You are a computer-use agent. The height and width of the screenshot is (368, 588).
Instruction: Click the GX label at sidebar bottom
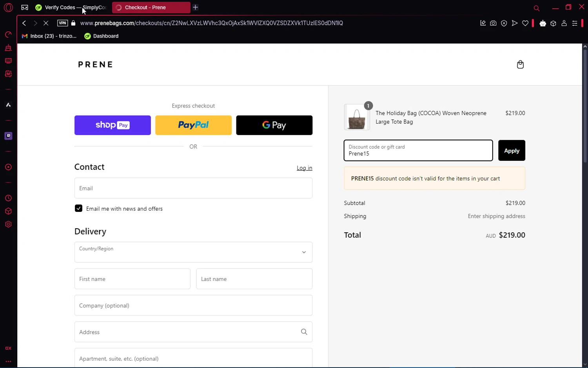click(8, 348)
